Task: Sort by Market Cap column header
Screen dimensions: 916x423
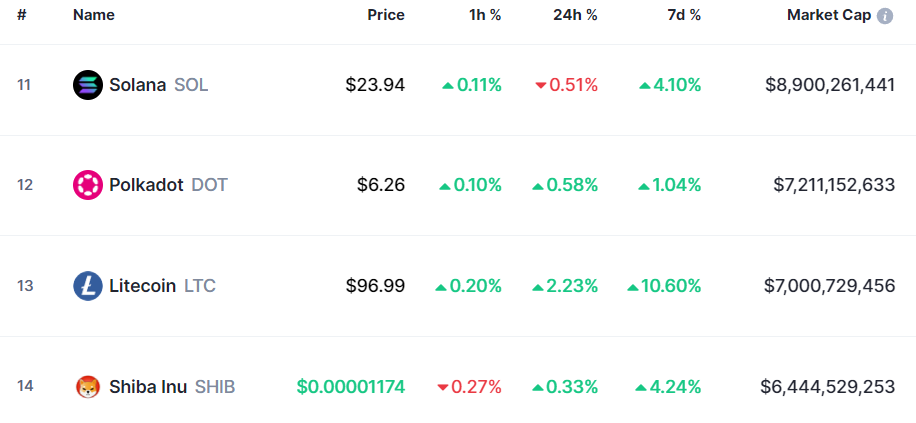Action: pyautogui.click(x=829, y=15)
